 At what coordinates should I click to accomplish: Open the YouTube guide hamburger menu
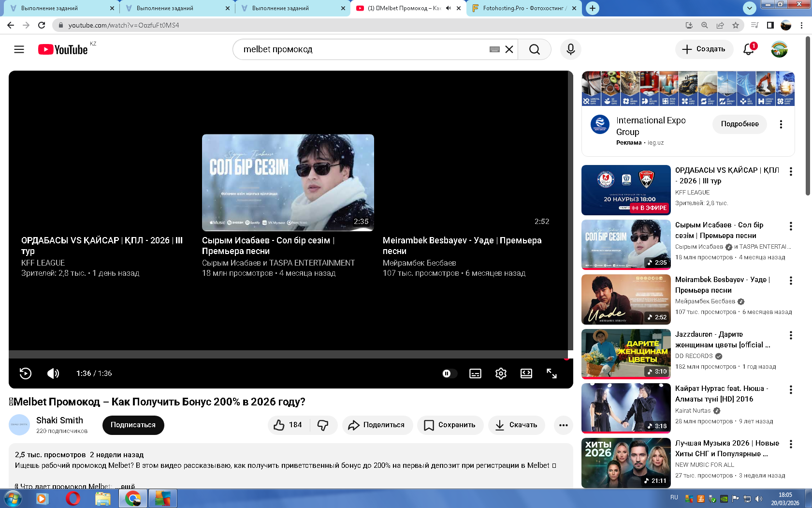point(19,49)
